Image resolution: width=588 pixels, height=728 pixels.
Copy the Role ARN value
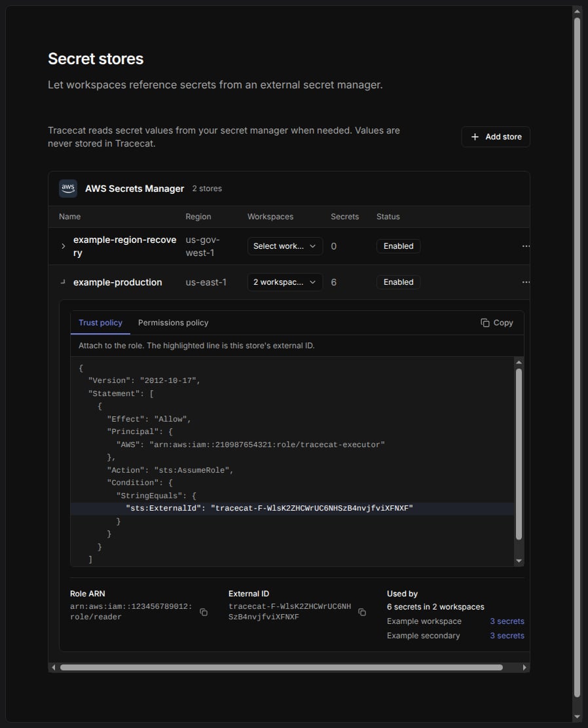[x=204, y=612]
